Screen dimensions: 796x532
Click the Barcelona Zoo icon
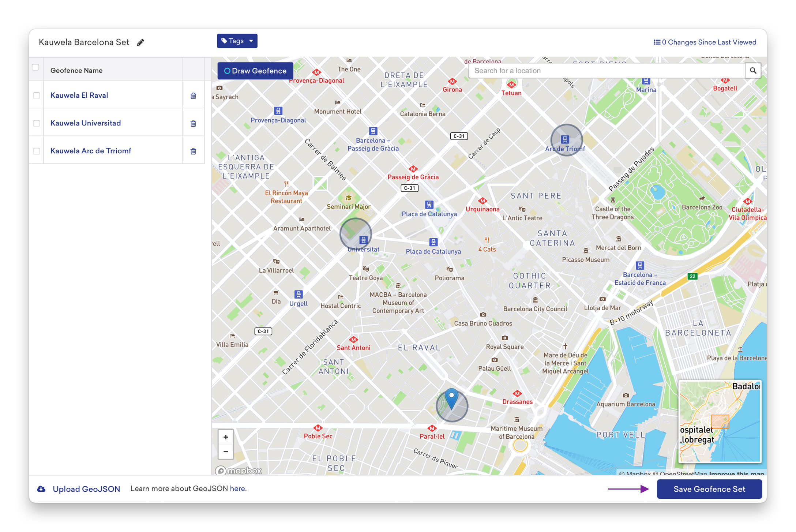pos(702,199)
